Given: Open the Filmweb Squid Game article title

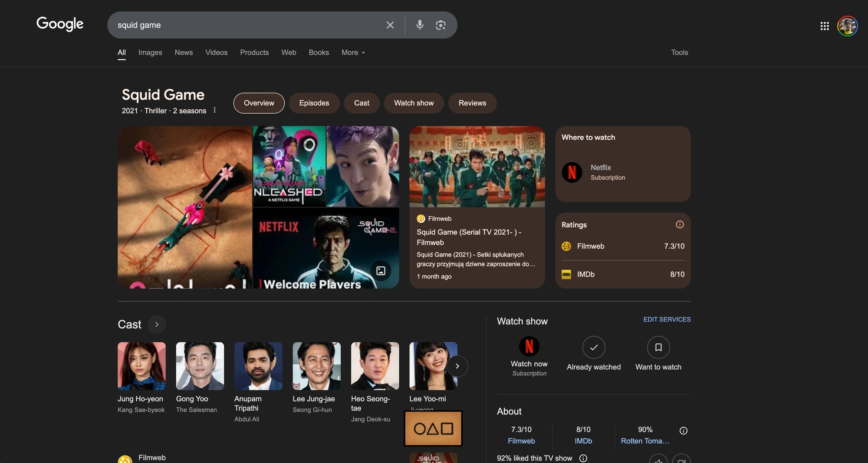Looking at the screenshot, I should (x=469, y=237).
